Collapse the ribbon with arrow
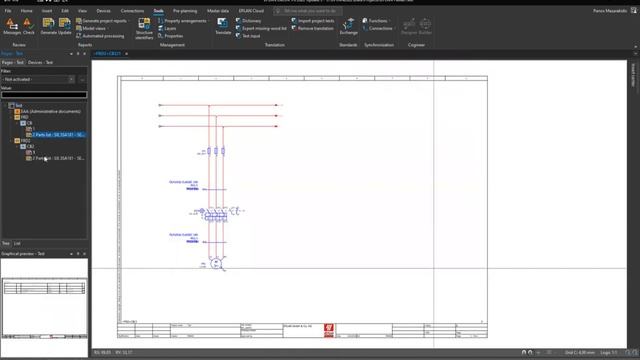 635,47
